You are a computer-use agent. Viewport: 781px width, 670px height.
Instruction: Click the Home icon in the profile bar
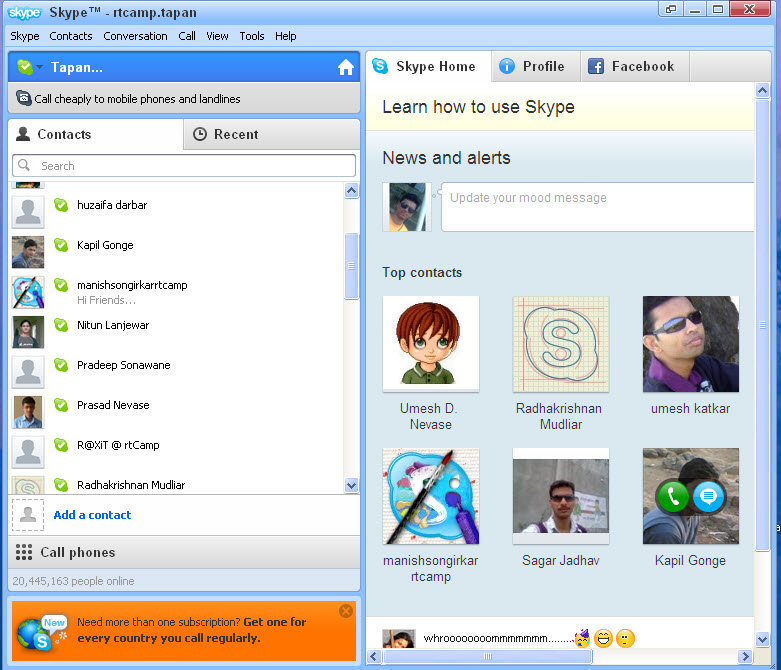(x=346, y=67)
